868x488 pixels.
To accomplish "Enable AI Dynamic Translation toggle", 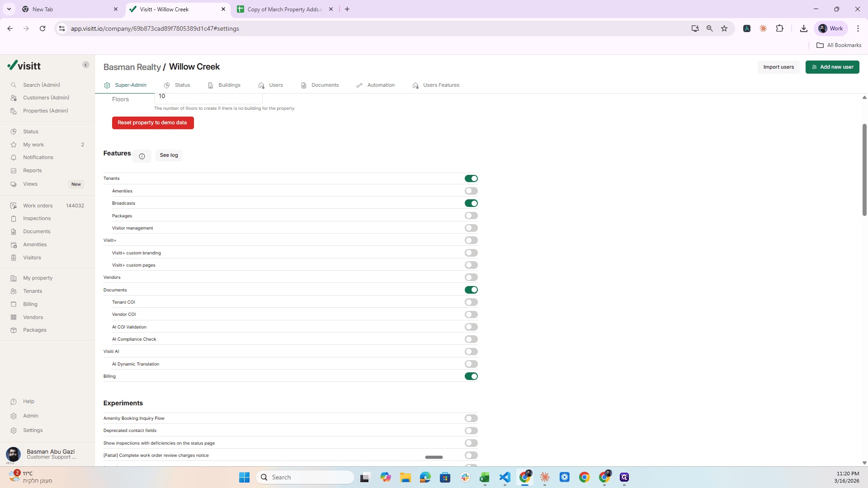I will point(471,364).
